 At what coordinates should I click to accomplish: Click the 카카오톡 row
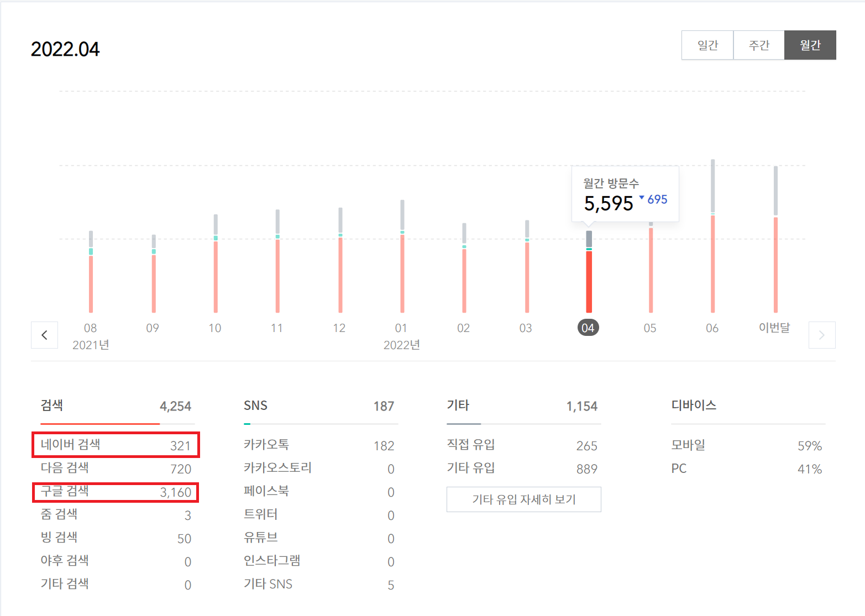click(319, 445)
